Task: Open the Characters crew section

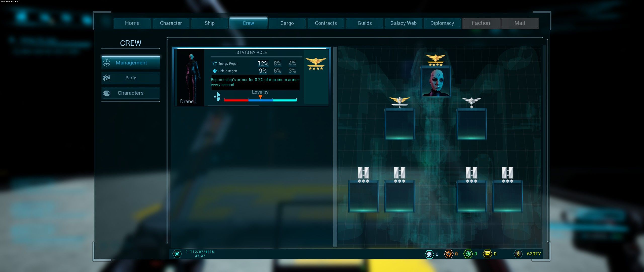Action: tap(131, 93)
